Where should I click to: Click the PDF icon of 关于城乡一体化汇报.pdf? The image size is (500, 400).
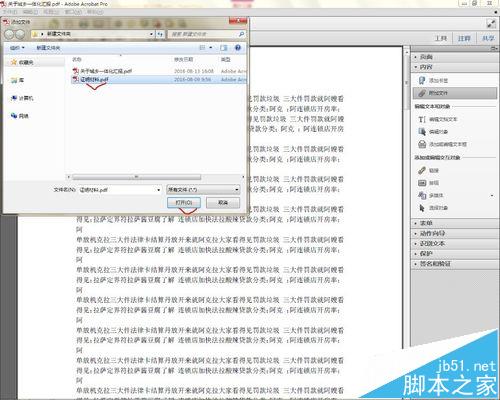click(x=76, y=71)
